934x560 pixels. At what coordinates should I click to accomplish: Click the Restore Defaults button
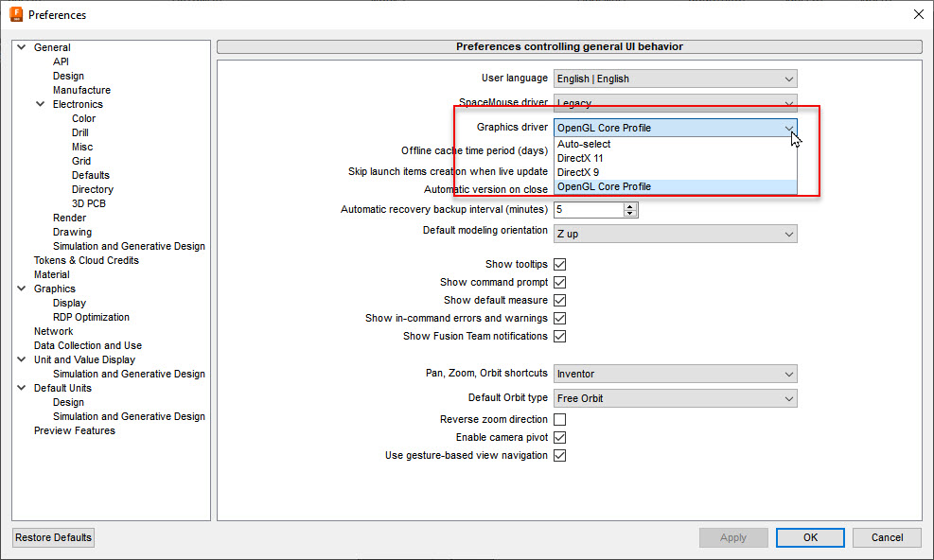(53, 537)
